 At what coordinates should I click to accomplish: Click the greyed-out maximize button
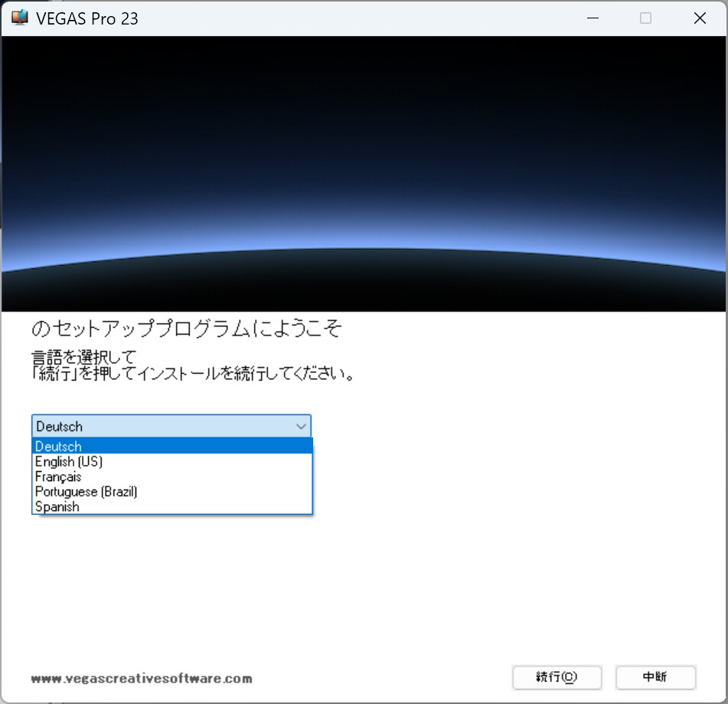(645, 18)
